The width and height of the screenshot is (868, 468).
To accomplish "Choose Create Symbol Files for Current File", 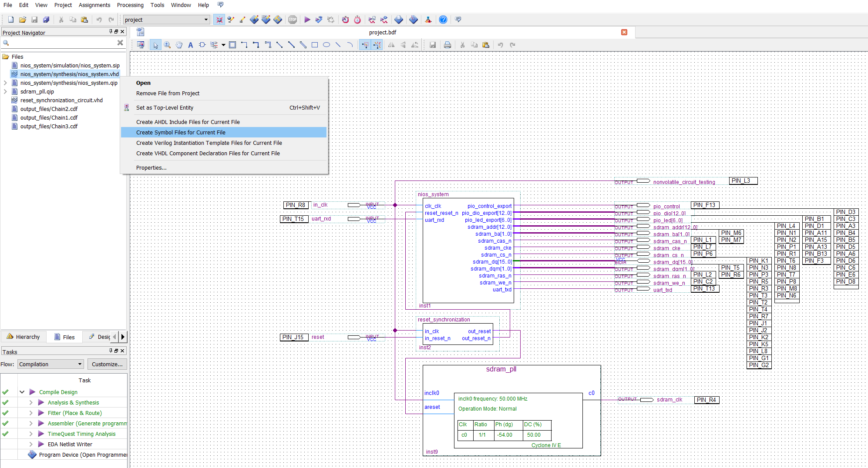I will (x=224, y=132).
